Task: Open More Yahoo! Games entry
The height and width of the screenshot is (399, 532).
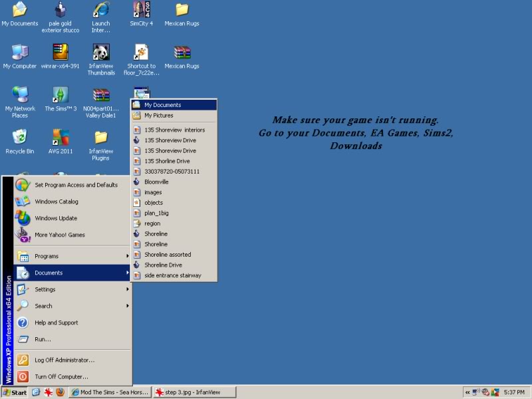Action: point(72,235)
